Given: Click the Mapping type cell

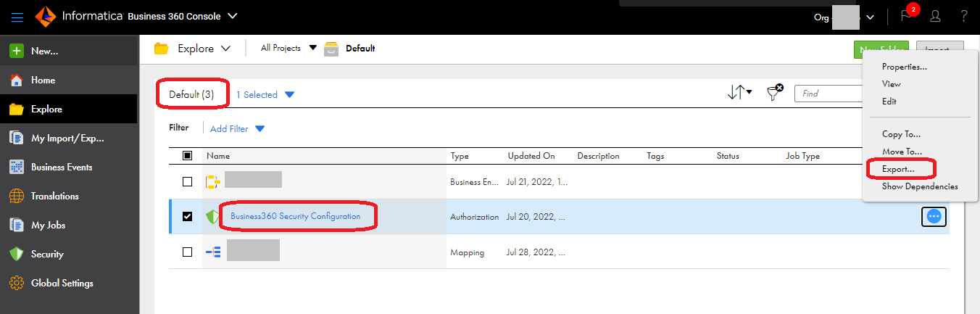Looking at the screenshot, I should click(468, 252).
